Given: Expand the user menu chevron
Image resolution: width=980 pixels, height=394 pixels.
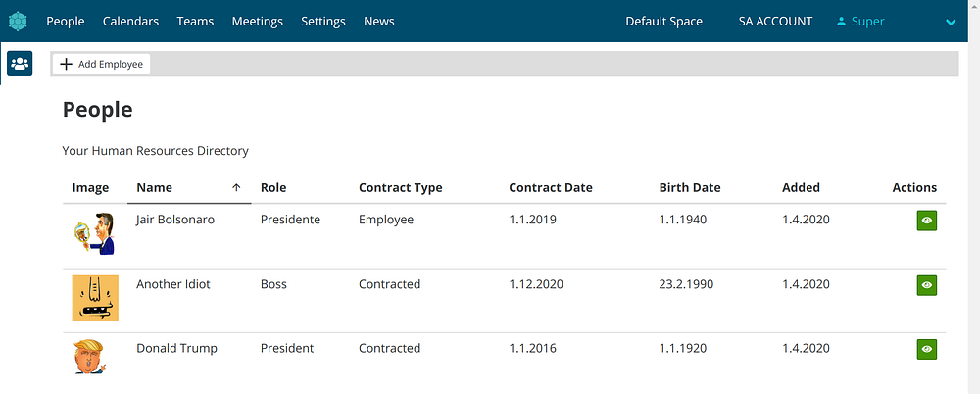Looking at the screenshot, I should tap(950, 22).
